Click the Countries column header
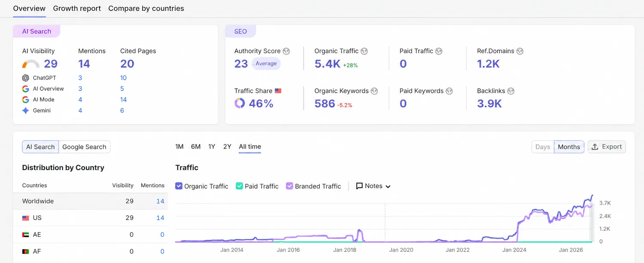Viewport: 644px width, 263px height. point(34,185)
